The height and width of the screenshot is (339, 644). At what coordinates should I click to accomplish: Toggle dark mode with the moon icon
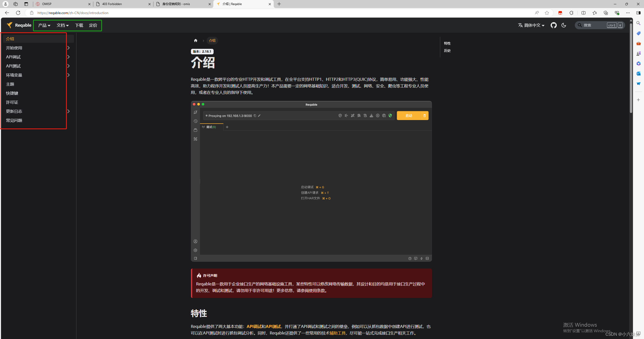coord(564,25)
